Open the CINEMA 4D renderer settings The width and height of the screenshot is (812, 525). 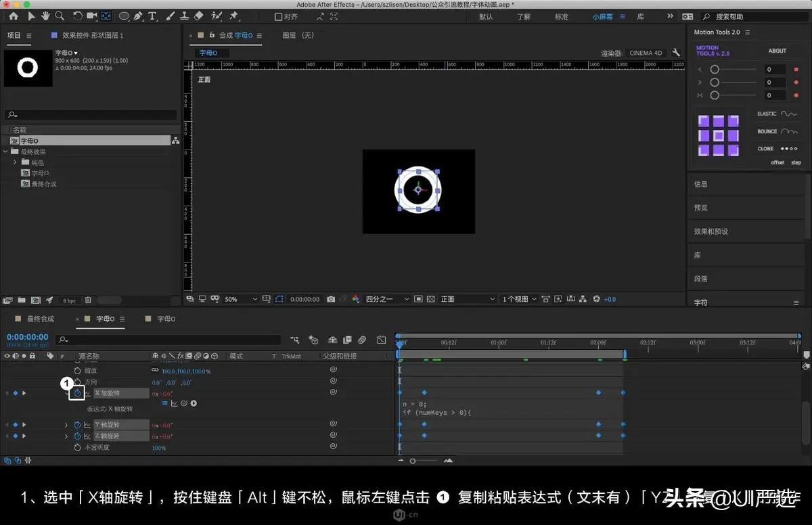point(675,52)
